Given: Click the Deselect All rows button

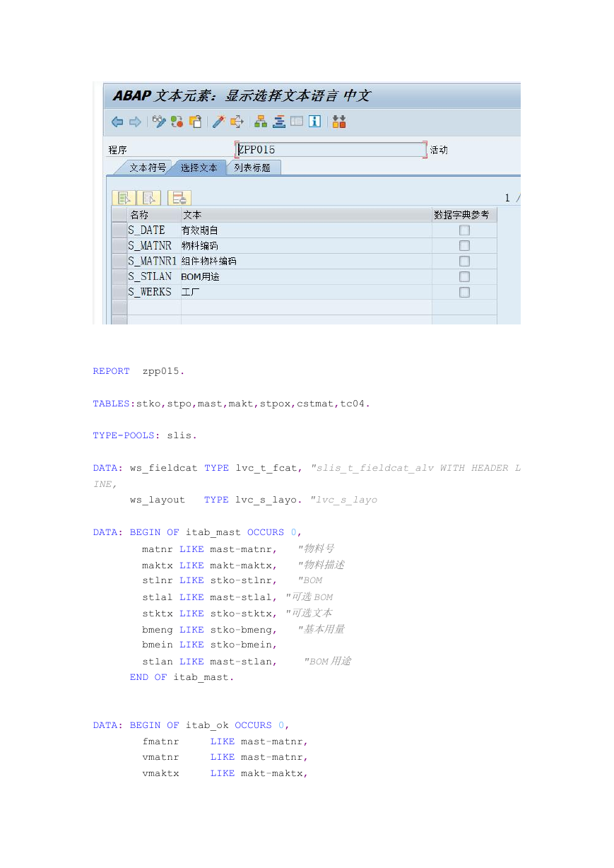Looking at the screenshot, I should (x=149, y=198).
